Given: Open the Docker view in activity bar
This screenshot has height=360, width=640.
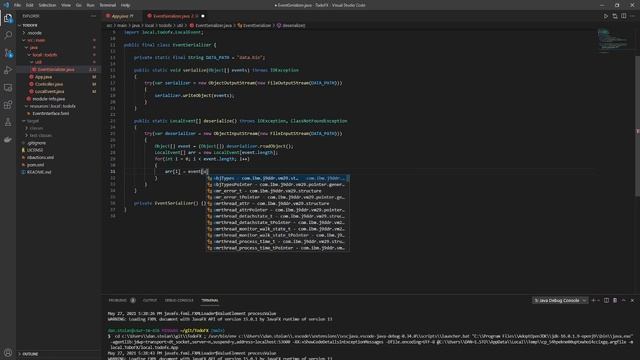Looking at the screenshot, I should [8, 140].
